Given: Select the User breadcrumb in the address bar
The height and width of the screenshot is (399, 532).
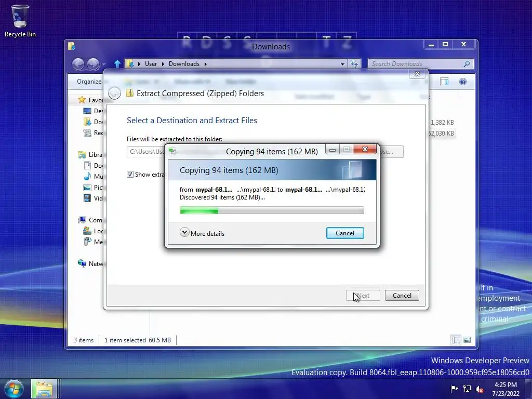Looking at the screenshot, I should coord(151,64).
